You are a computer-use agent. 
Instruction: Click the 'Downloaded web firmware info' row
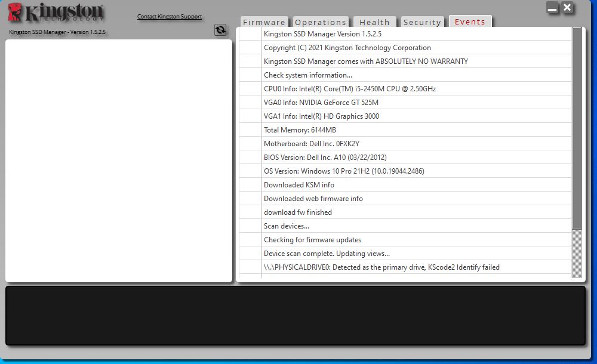(x=405, y=198)
